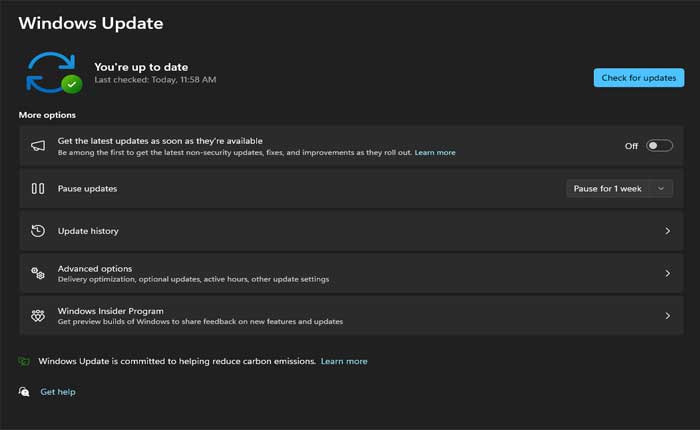
Task: Open the Get help link
Action: [58, 392]
